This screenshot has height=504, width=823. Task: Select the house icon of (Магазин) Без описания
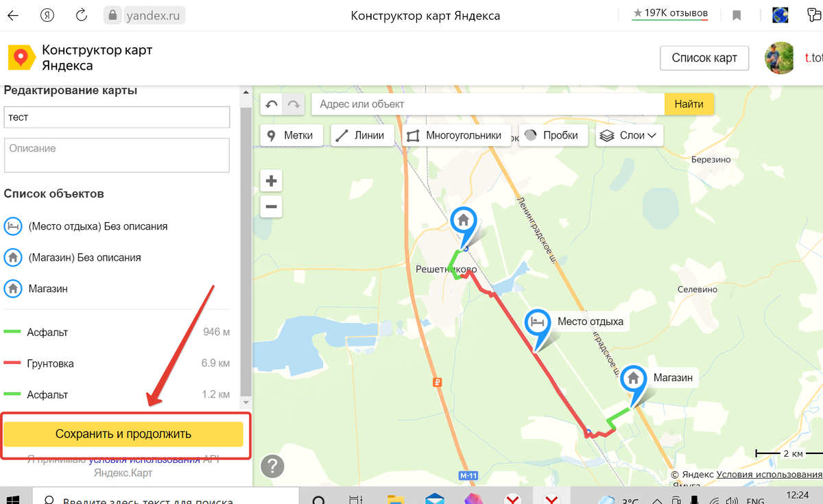point(12,258)
